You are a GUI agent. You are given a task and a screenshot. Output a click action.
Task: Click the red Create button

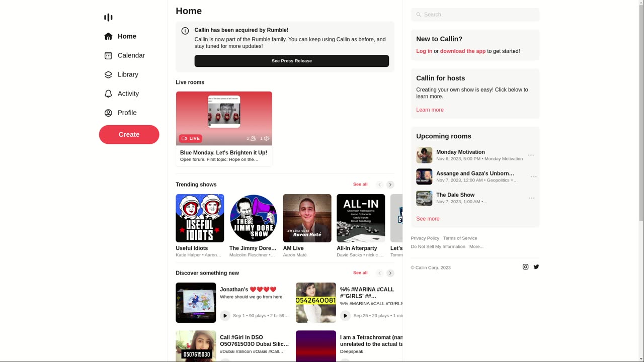tap(129, 134)
